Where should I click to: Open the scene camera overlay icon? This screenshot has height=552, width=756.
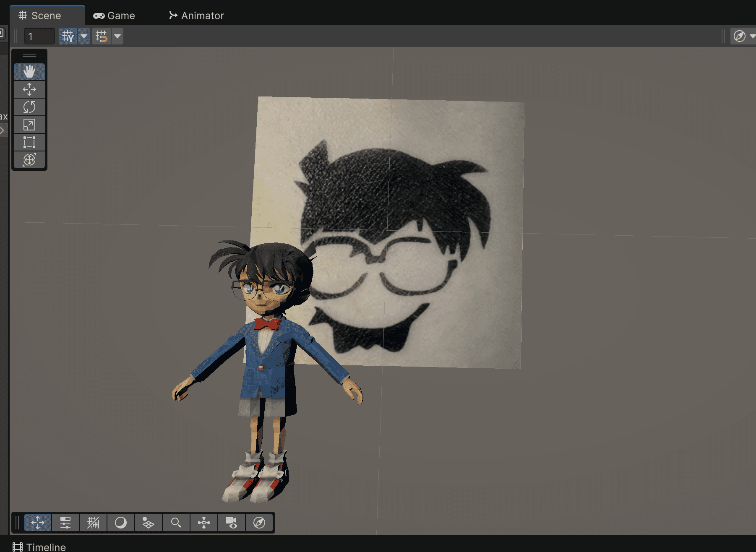coord(232,523)
